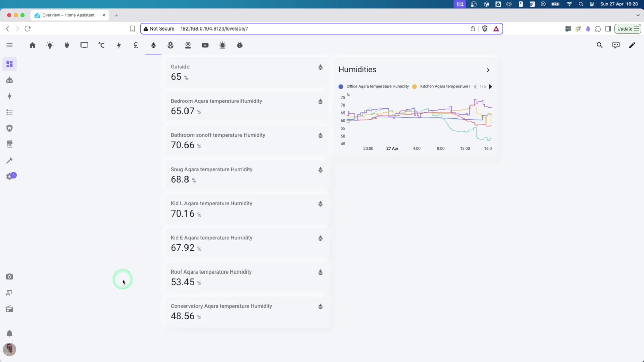Switch to the camera dashboard view
This screenshot has height=362, width=644.
[x=188, y=45]
